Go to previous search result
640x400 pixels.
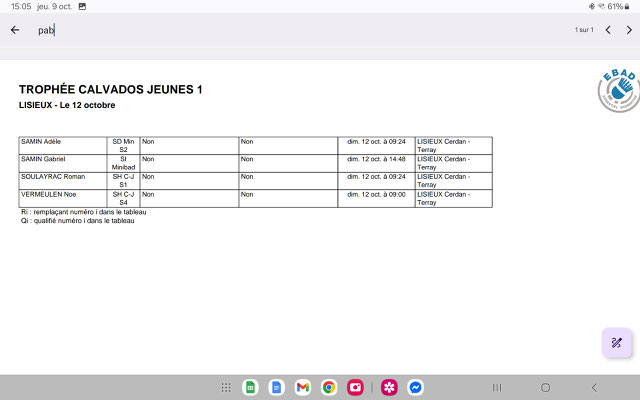click(608, 30)
